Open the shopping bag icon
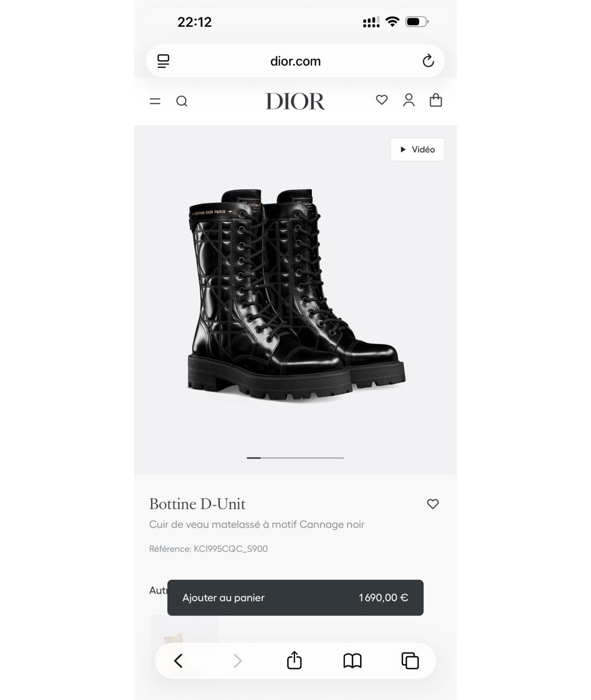591x700 pixels. (x=436, y=100)
